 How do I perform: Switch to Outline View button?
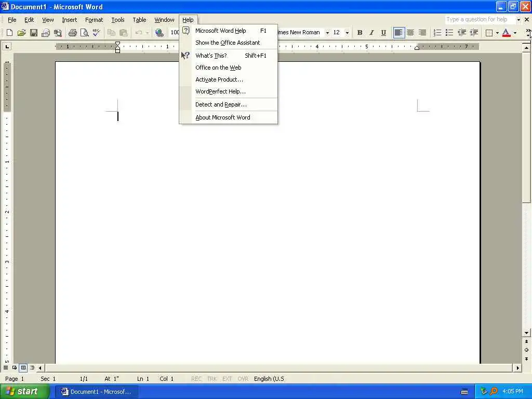pos(32,368)
